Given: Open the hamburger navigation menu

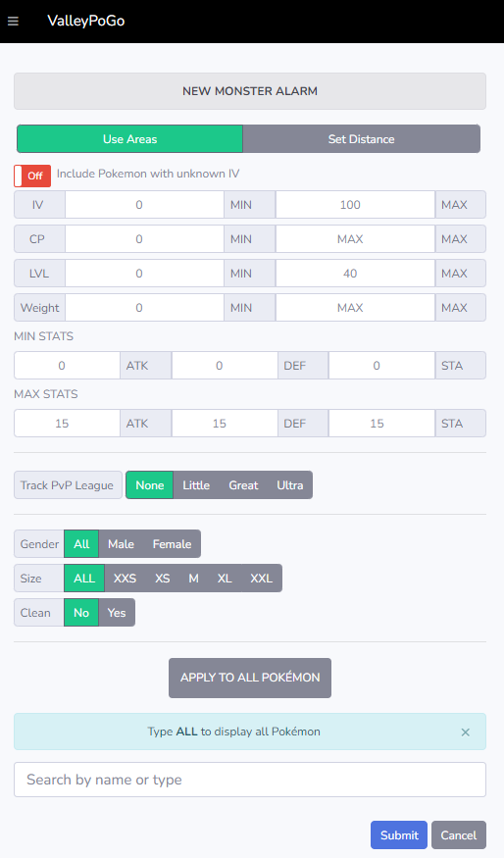Looking at the screenshot, I should (x=13, y=21).
